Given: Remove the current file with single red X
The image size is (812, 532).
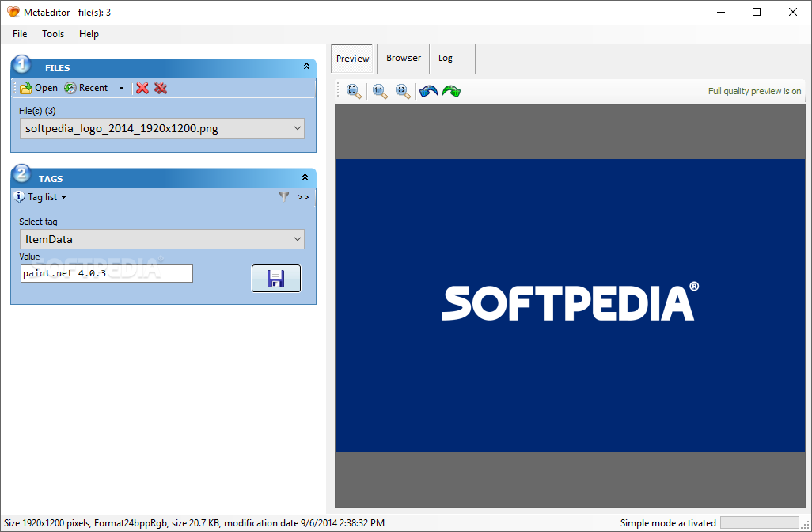Looking at the screenshot, I should (142, 88).
